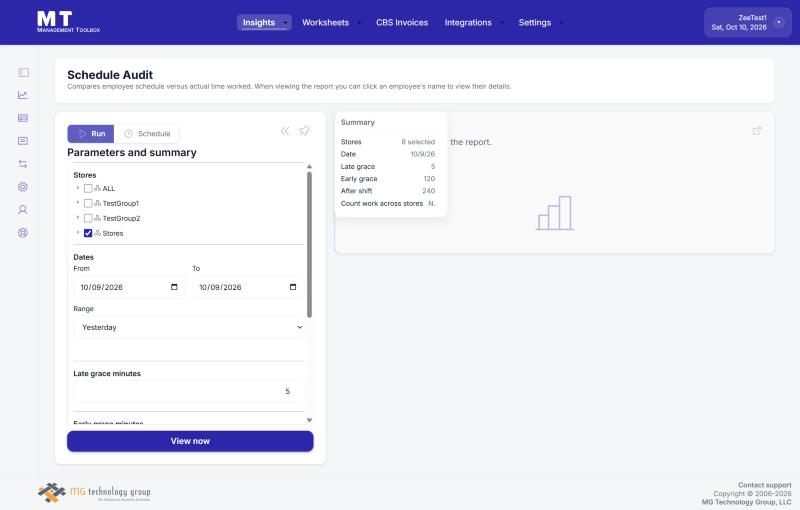Follow the Contact support link
Screen dimensions: 800x510
tap(764, 485)
